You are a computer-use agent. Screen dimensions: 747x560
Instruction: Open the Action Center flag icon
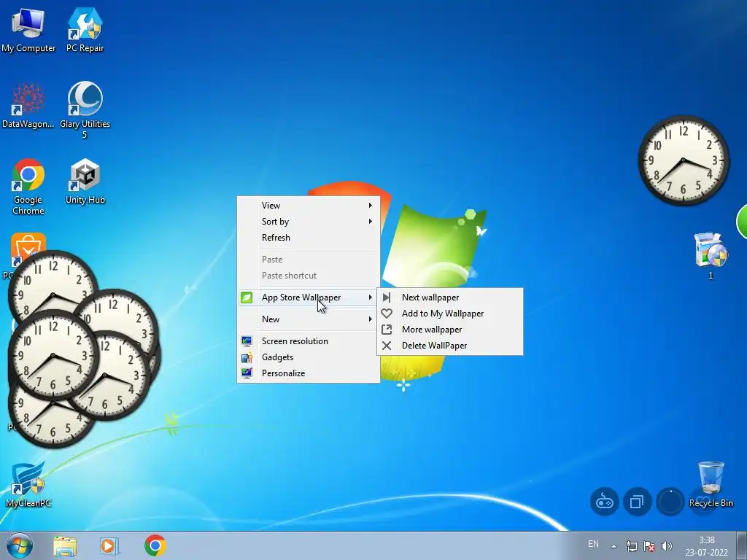coord(649,546)
